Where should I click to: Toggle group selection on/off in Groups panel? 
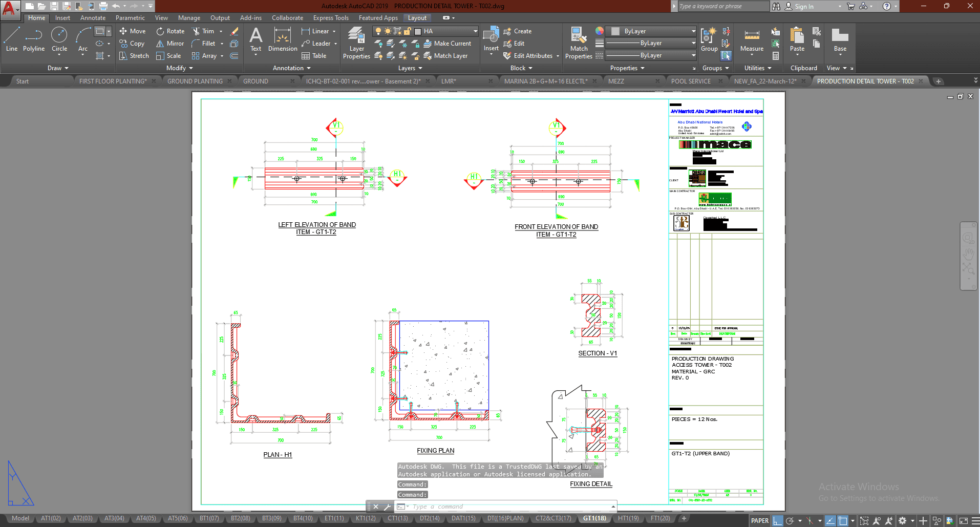(726, 56)
